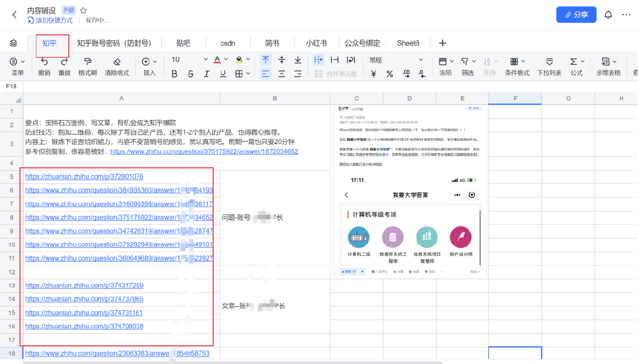Switch to 知乎账号密码（防封号）tab
Screen dimensions: 638x364
coord(114,43)
